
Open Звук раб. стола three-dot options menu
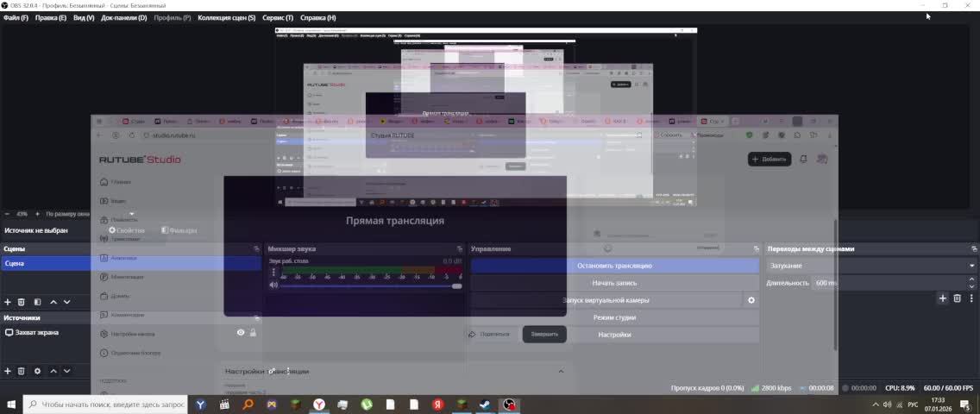273,273
